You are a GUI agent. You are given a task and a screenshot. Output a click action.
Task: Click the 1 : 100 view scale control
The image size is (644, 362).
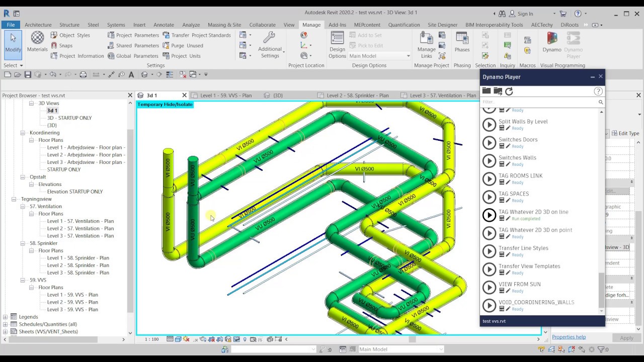(x=152, y=339)
